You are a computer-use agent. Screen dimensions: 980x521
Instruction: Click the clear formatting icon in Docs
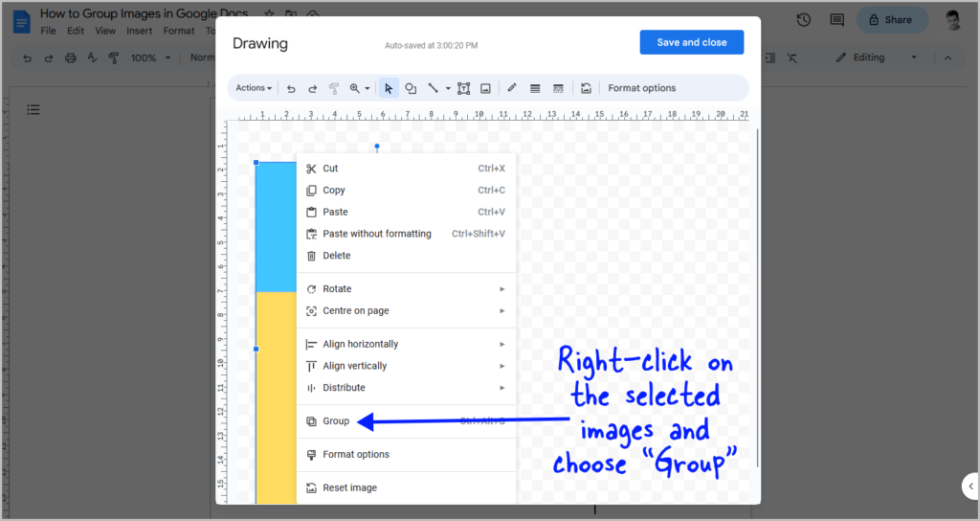pos(791,57)
